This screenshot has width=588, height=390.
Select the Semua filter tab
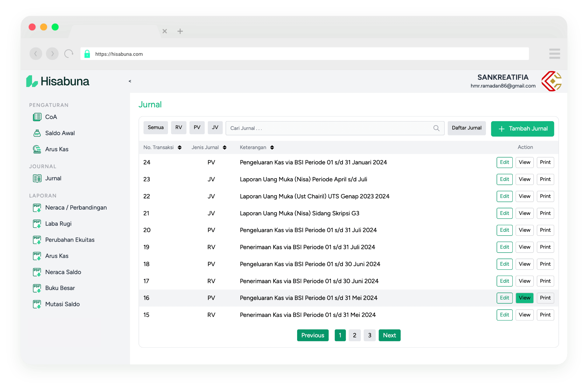point(156,127)
